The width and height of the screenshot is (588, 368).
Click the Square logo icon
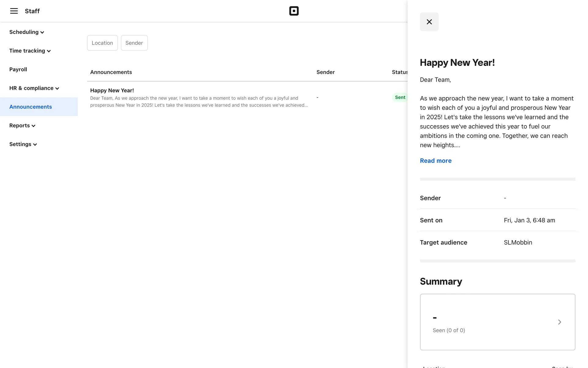(294, 11)
